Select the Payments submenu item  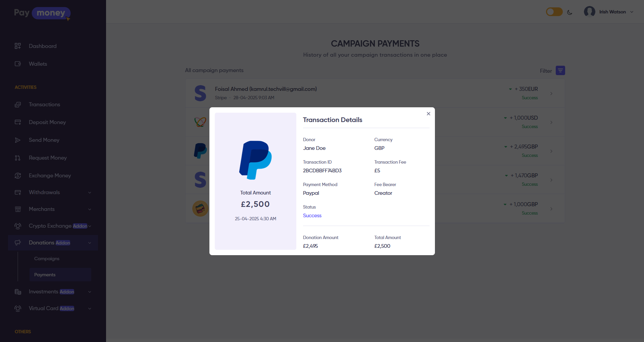coord(45,275)
